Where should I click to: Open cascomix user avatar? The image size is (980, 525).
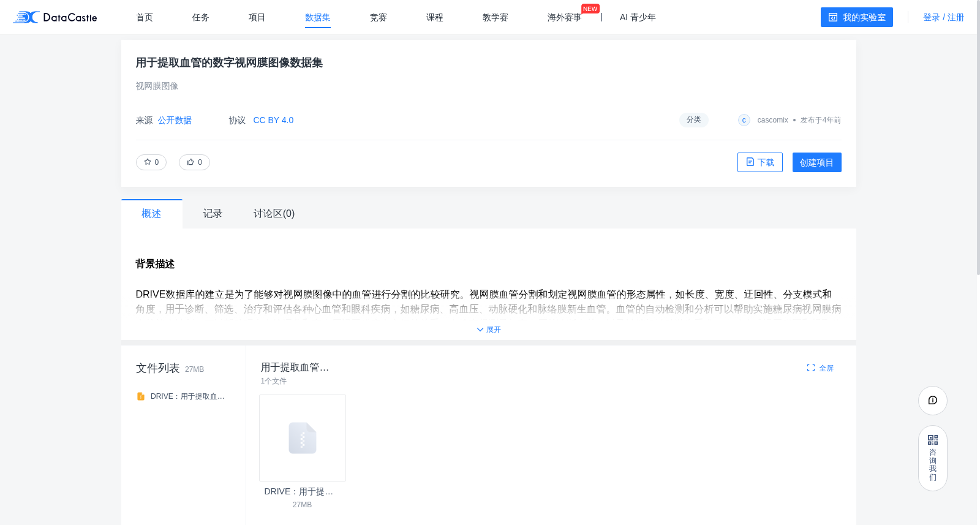coord(744,120)
